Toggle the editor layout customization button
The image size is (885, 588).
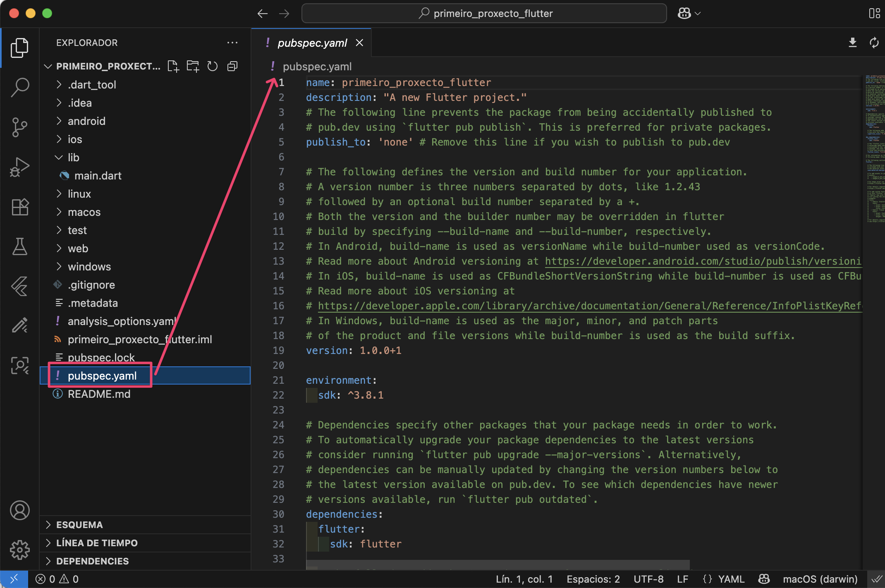tap(874, 13)
